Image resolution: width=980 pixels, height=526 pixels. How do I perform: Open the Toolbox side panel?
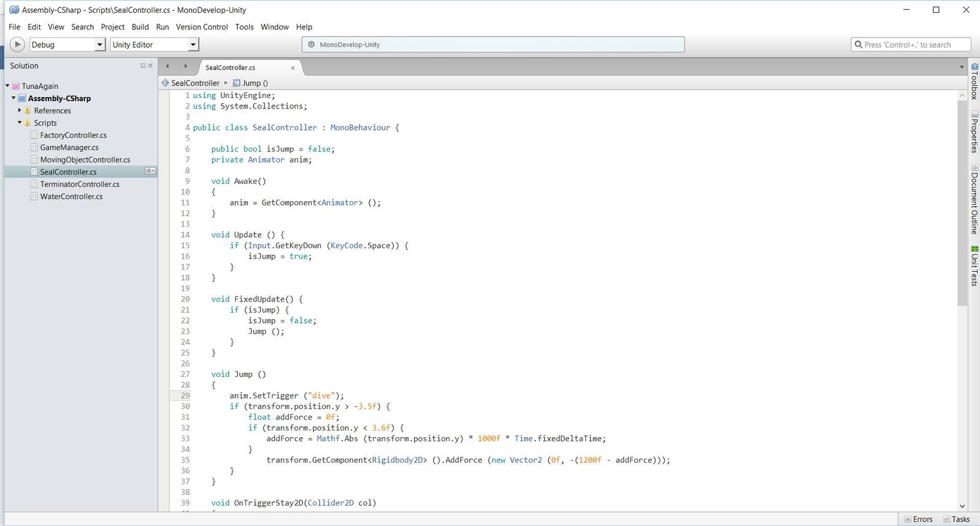coord(974,81)
